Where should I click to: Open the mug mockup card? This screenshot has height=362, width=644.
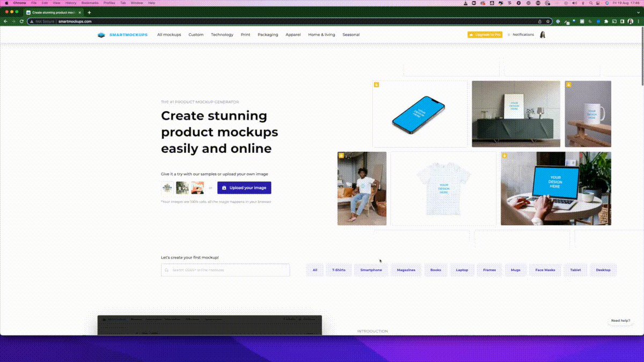pyautogui.click(x=588, y=114)
